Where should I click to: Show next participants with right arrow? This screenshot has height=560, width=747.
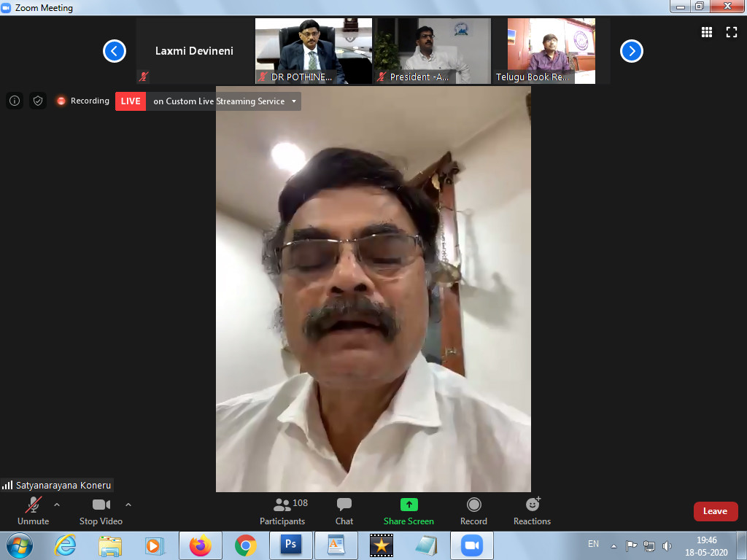[x=631, y=51]
